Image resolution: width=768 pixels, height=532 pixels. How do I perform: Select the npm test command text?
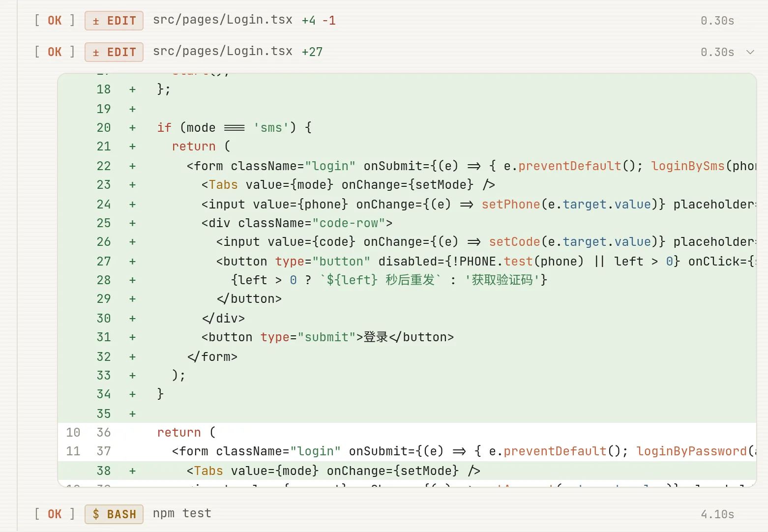pos(182,514)
